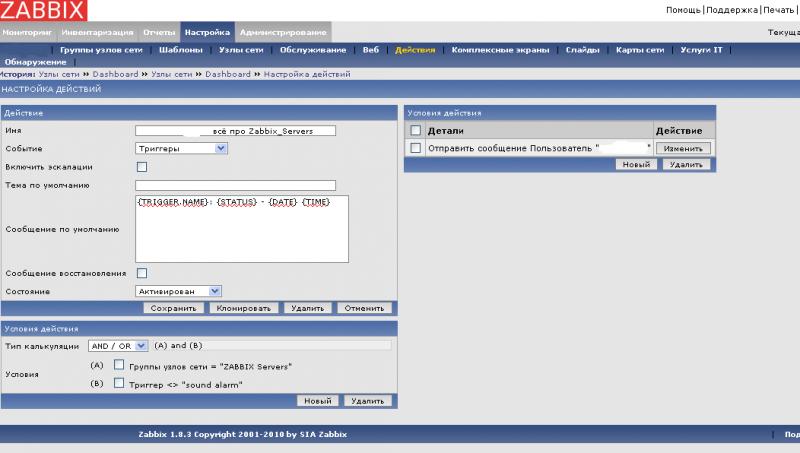
Task: Open Услуги IT submenu
Action: [701, 49]
